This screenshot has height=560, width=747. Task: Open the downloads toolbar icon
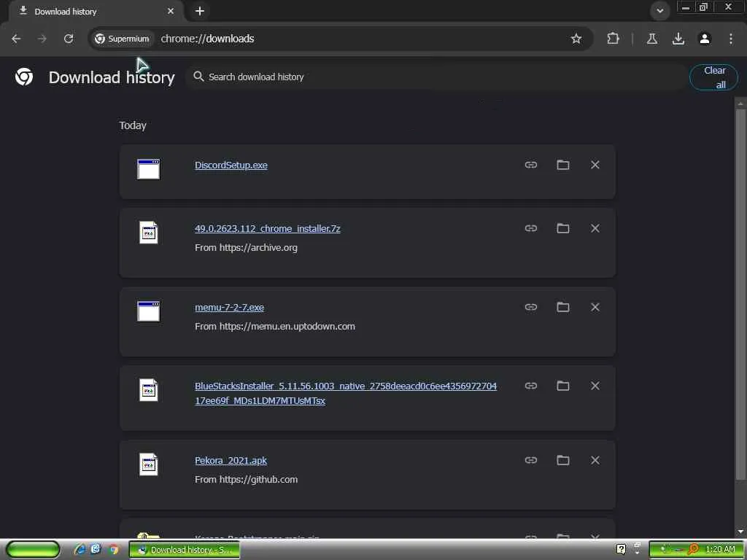coord(678,39)
